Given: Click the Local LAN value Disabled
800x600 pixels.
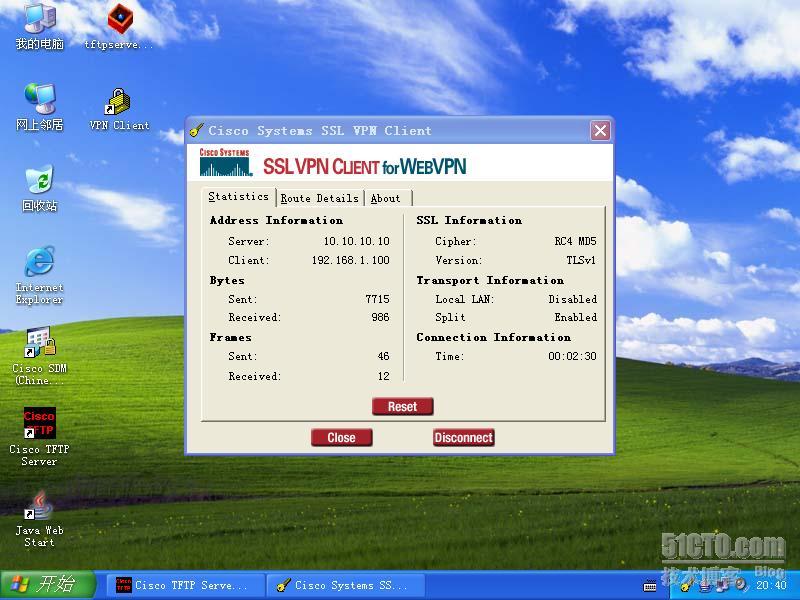Looking at the screenshot, I should [x=572, y=299].
